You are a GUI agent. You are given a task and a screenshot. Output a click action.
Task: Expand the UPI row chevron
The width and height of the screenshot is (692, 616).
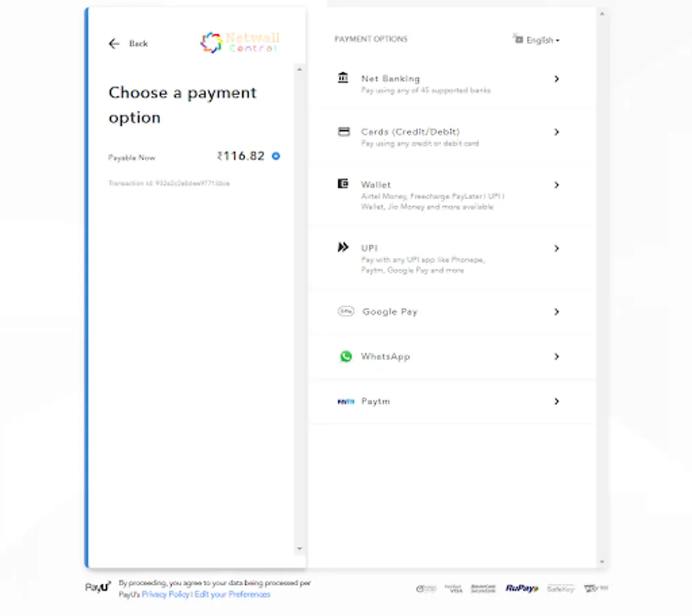556,248
